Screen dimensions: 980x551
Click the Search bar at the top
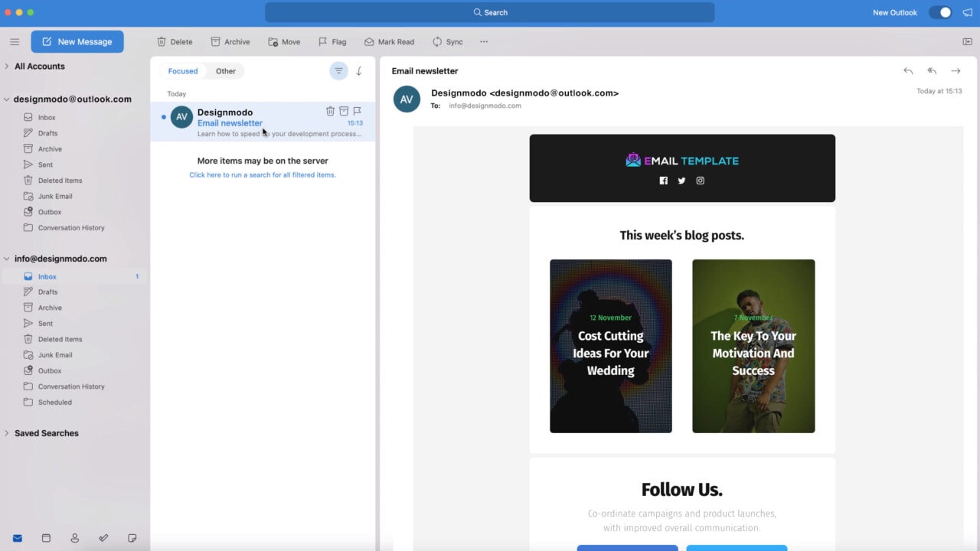490,12
